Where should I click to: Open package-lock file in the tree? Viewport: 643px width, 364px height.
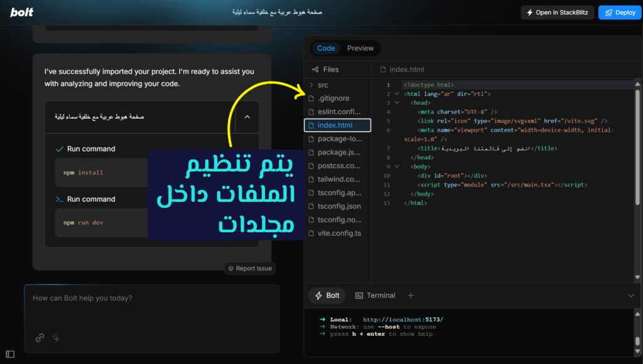click(x=337, y=139)
